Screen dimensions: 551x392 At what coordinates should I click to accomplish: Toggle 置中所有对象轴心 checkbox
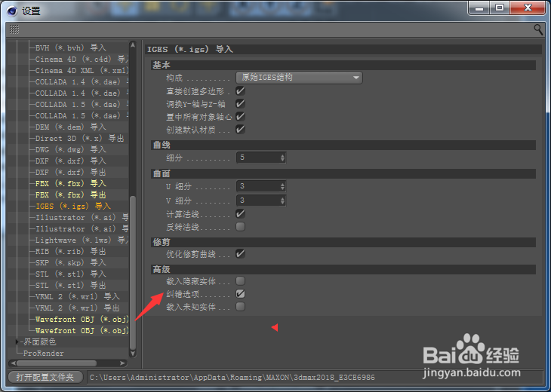[240, 116]
